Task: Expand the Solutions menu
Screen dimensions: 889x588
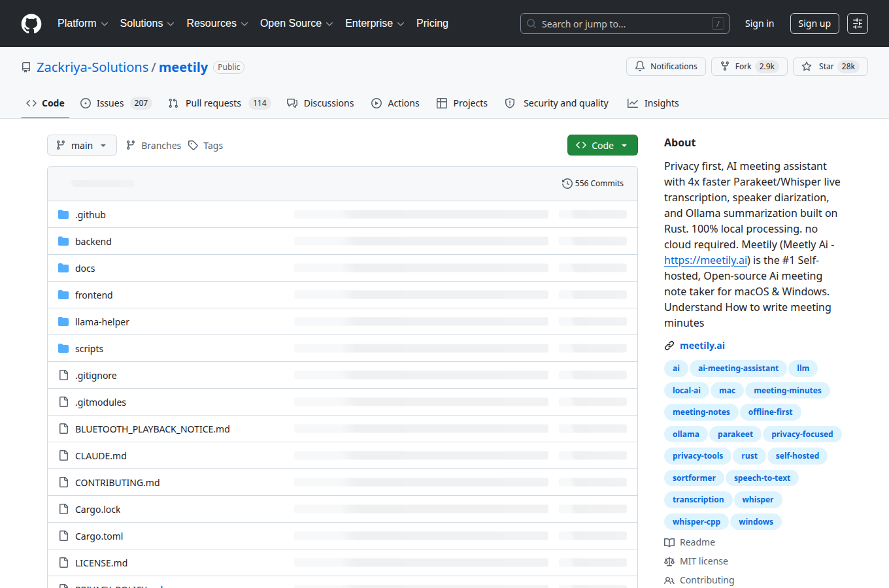Action: pyautogui.click(x=147, y=24)
